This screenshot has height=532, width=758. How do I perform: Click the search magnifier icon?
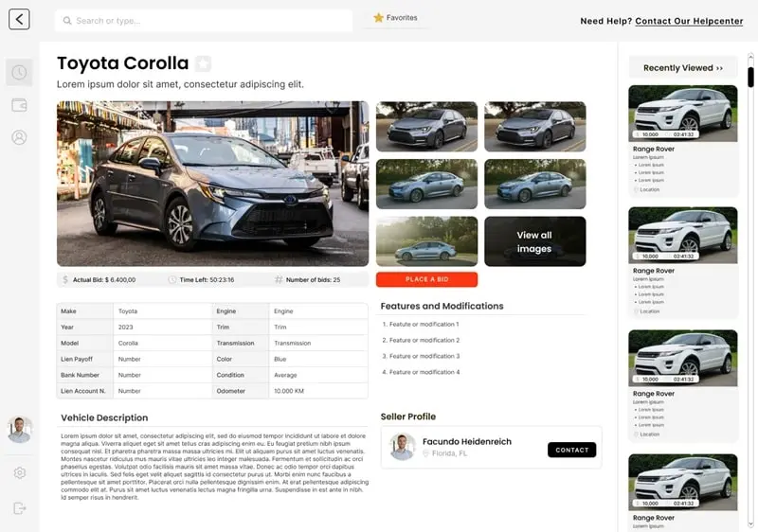coord(67,21)
